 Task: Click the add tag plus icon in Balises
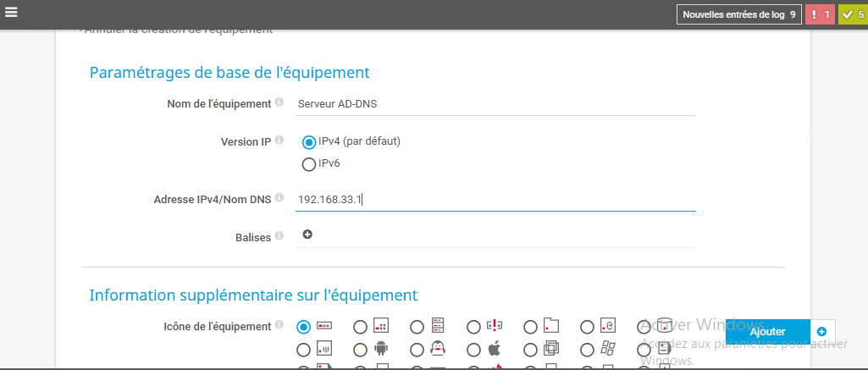point(307,235)
